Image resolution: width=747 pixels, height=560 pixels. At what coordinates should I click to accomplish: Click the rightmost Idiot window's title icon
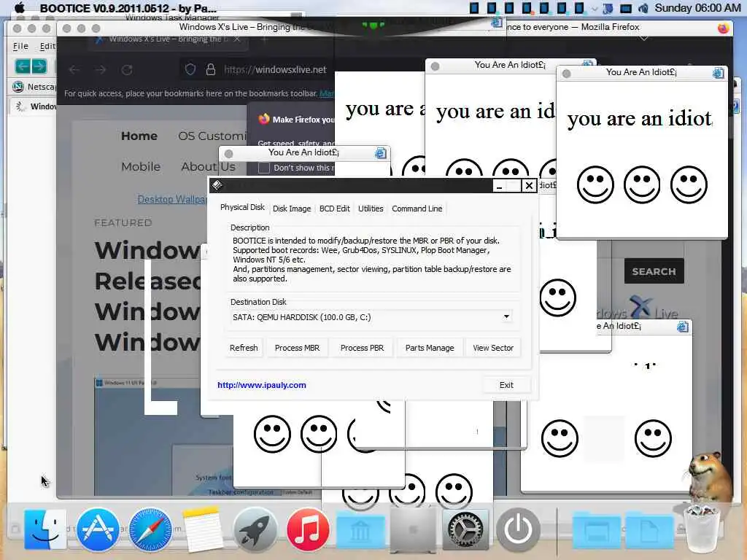719,72
